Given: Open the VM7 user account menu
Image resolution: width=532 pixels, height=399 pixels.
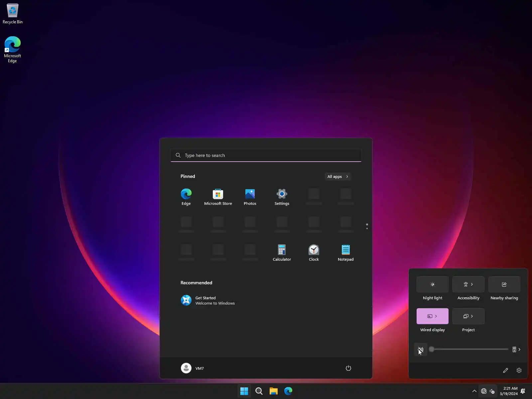Looking at the screenshot, I should click(193, 368).
